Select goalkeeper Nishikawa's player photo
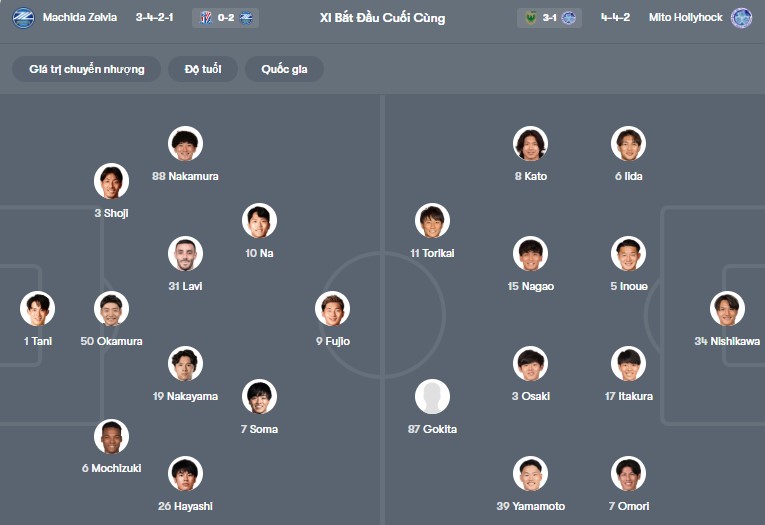Image resolution: width=765 pixels, height=525 pixels. click(x=727, y=309)
